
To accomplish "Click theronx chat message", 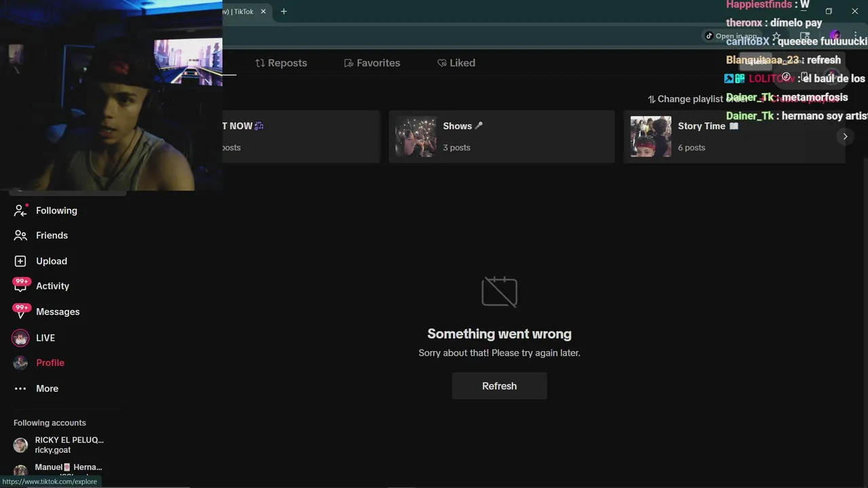I will pyautogui.click(x=774, y=23).
